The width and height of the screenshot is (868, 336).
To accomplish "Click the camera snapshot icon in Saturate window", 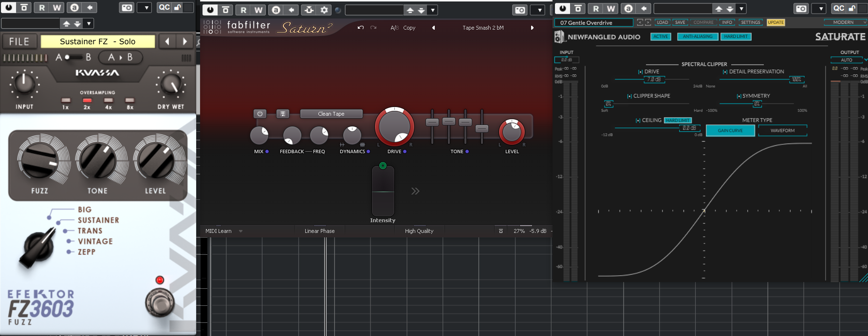I will click(x=801, y=9).
